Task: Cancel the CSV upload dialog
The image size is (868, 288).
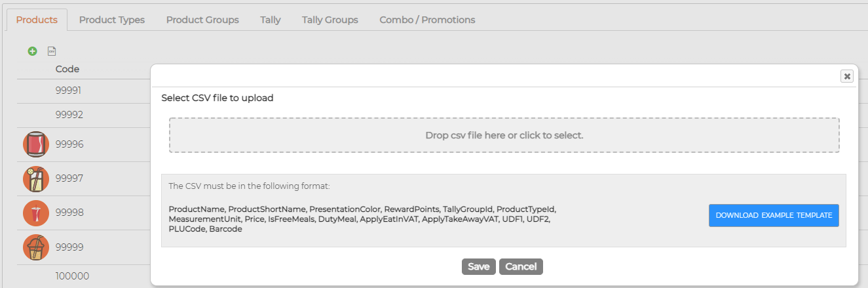Action: (521, 266)
